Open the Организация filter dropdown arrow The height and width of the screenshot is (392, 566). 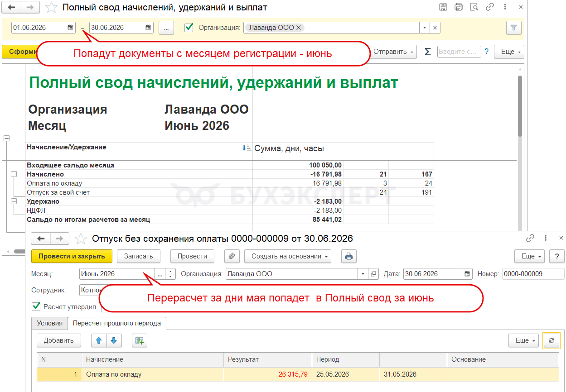point(425,28)
